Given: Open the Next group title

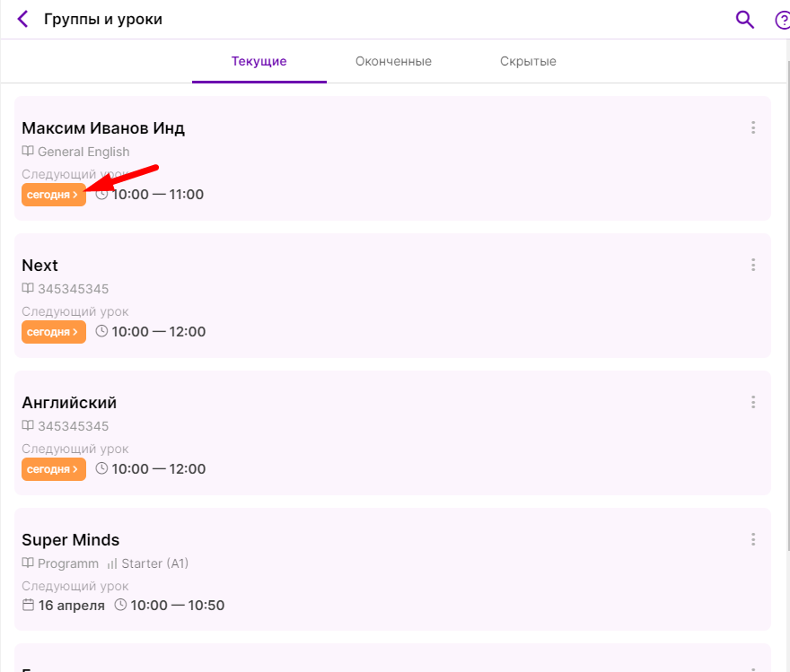Looking at the screenshot, I should coord(39,266).
